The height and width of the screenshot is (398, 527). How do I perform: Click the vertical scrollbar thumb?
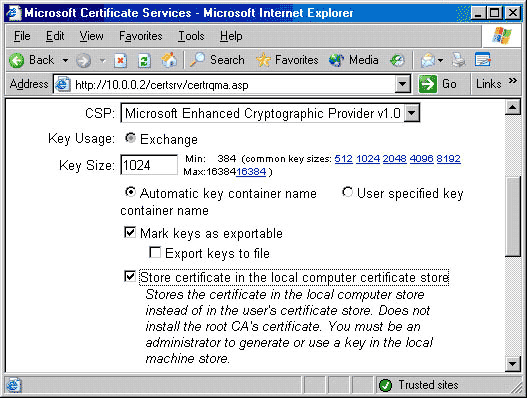click(513, 217)
